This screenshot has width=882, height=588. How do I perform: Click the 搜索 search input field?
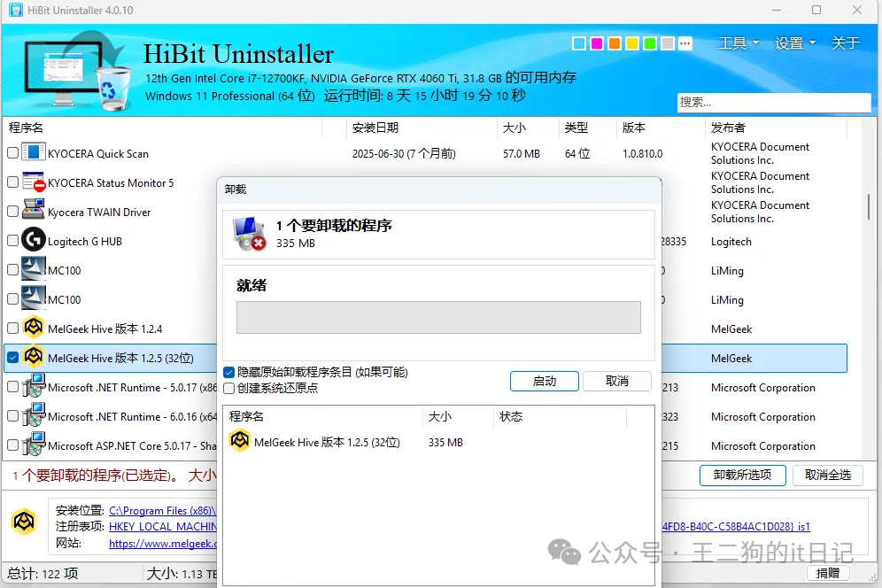point(774,102)
